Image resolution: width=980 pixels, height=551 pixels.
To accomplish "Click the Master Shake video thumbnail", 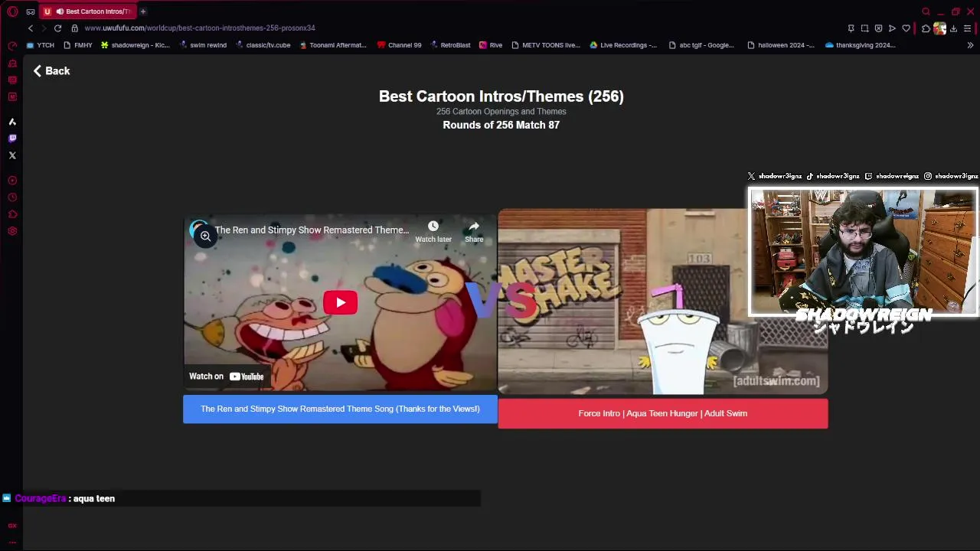I will tap(663, 302).
